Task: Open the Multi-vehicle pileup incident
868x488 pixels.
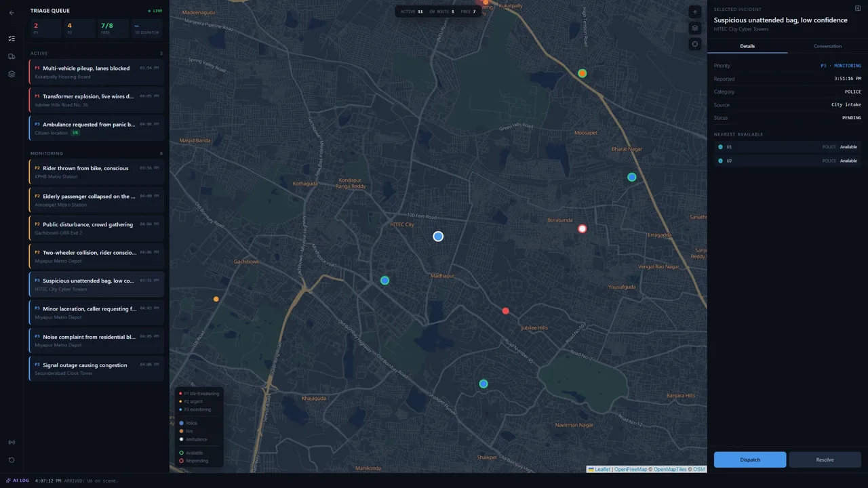Action: click(x=96, y=72)
